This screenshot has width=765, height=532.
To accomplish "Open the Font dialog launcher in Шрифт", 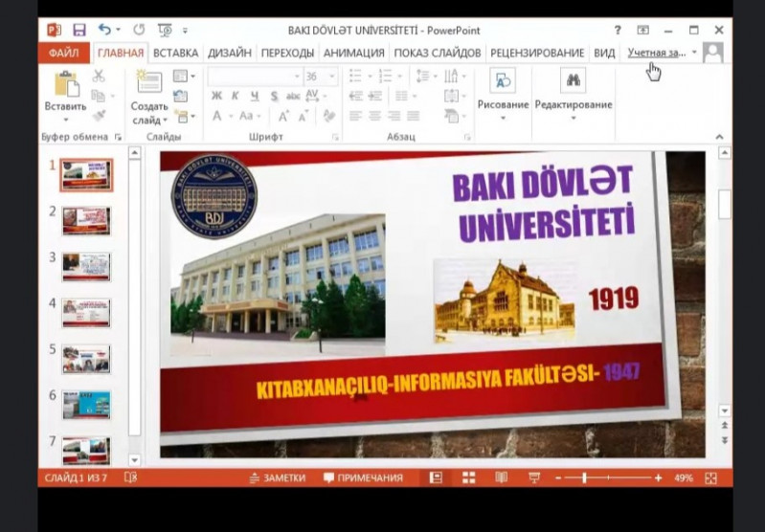I will pos(335,138).
